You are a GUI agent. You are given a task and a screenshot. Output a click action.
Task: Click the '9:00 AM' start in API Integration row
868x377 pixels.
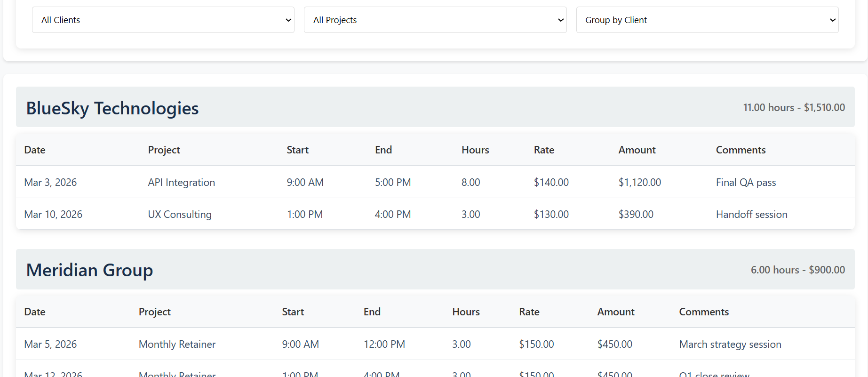click(305, 182)
